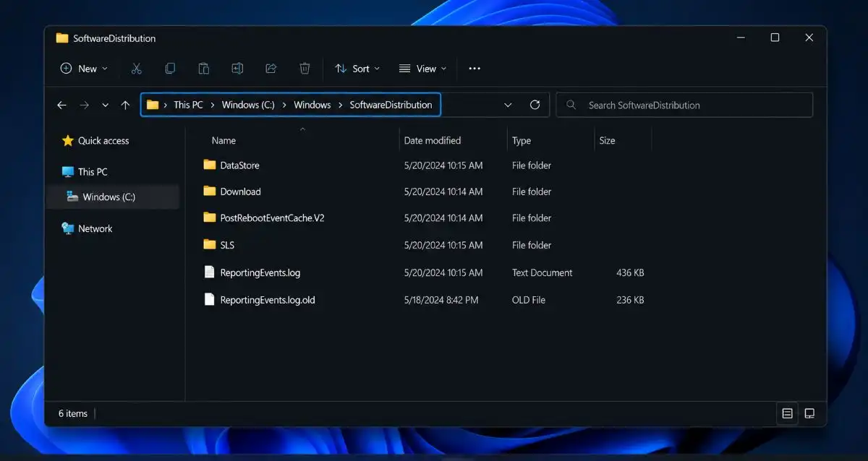Viewport: 868px width, 461px height.
Task: Select ReportingEvents.log file name
Action: click(x=260, y=272)
